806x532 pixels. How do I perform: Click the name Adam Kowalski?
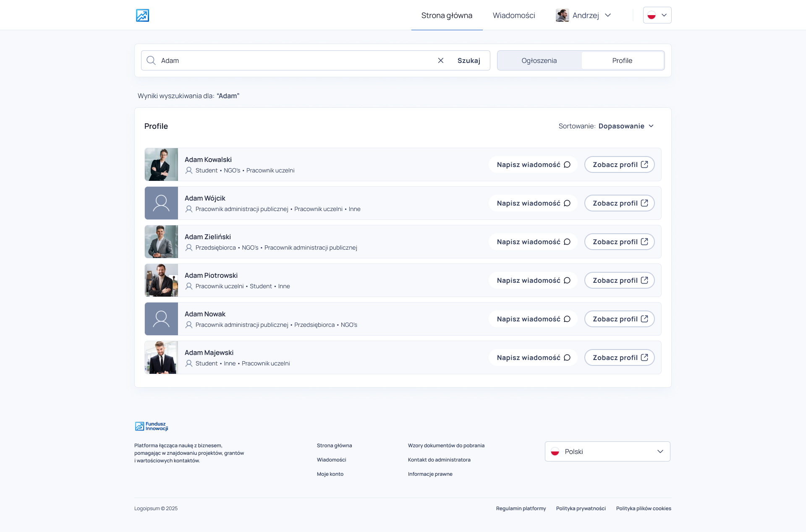(x=208, y=159)
